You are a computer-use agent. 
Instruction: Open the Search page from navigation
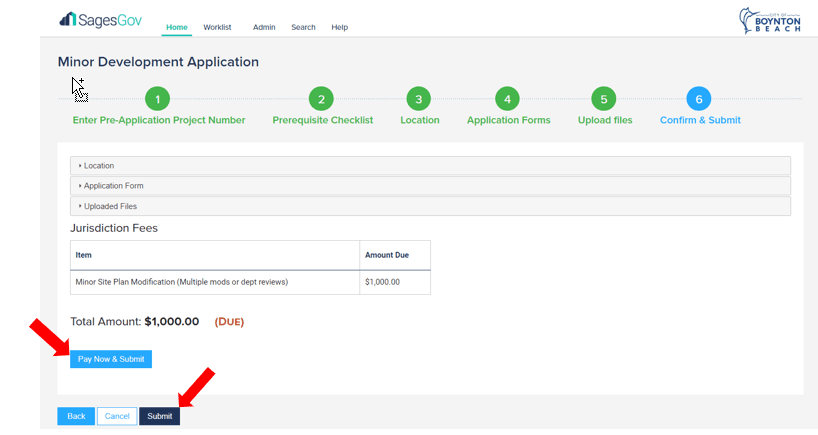click(x=303, y=27)
